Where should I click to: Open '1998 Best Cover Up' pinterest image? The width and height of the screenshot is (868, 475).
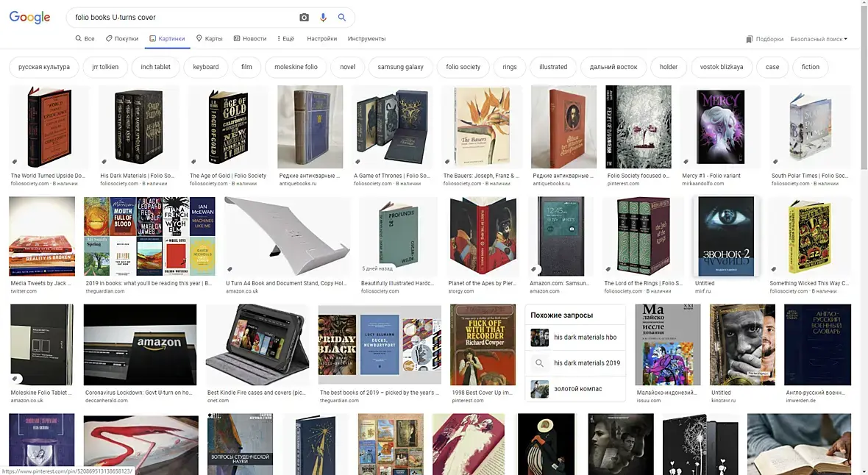(x=483, y=344)
